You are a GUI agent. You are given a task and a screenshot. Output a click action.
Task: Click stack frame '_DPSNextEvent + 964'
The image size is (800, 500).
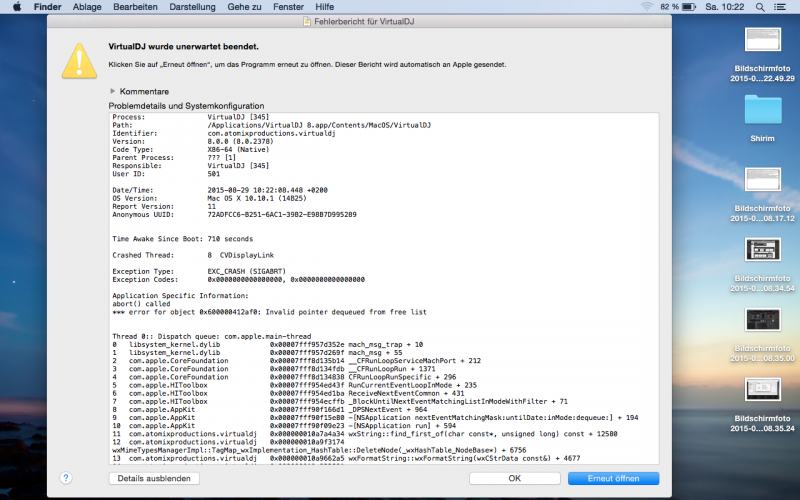(x=388, y=409)
